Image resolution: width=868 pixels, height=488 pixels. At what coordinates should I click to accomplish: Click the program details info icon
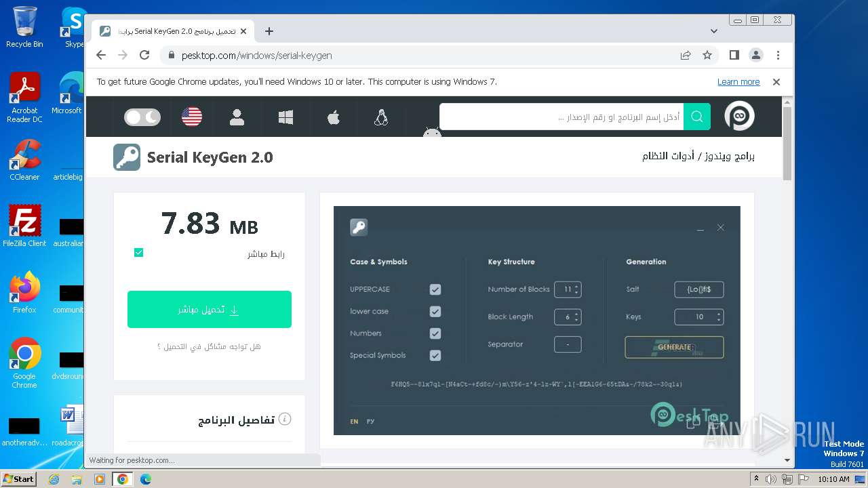coord(285,419)
